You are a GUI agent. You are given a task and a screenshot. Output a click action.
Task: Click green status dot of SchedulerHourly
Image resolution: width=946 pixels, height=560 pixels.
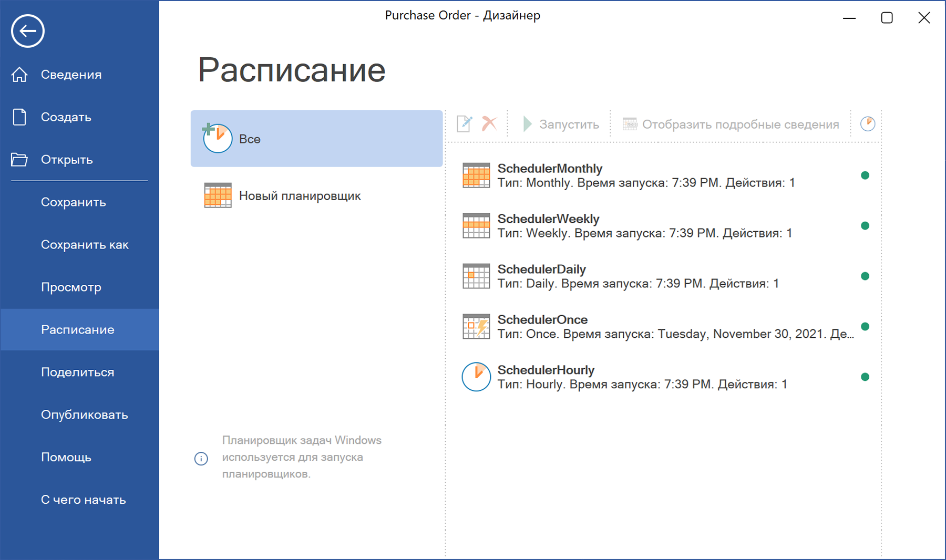tap(865, 377)
